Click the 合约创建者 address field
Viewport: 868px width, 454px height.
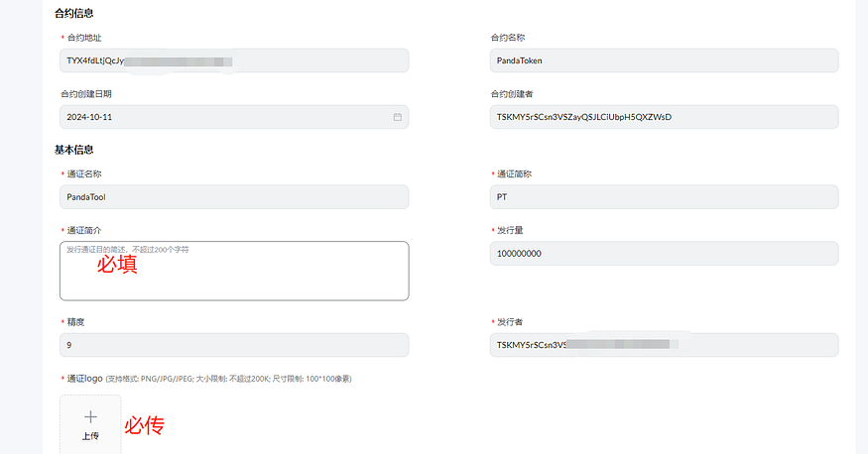coord(665,117)
